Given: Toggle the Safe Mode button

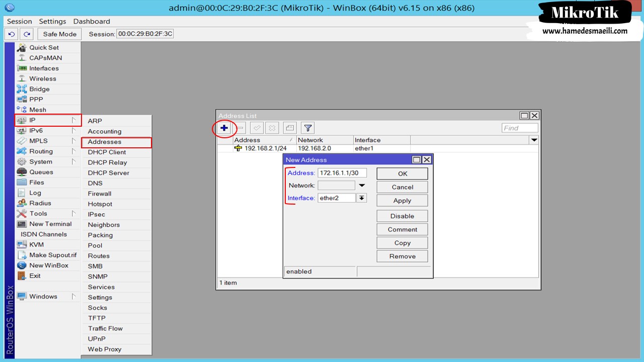Looking at the screenshot, I should click(x=60, y=34).
